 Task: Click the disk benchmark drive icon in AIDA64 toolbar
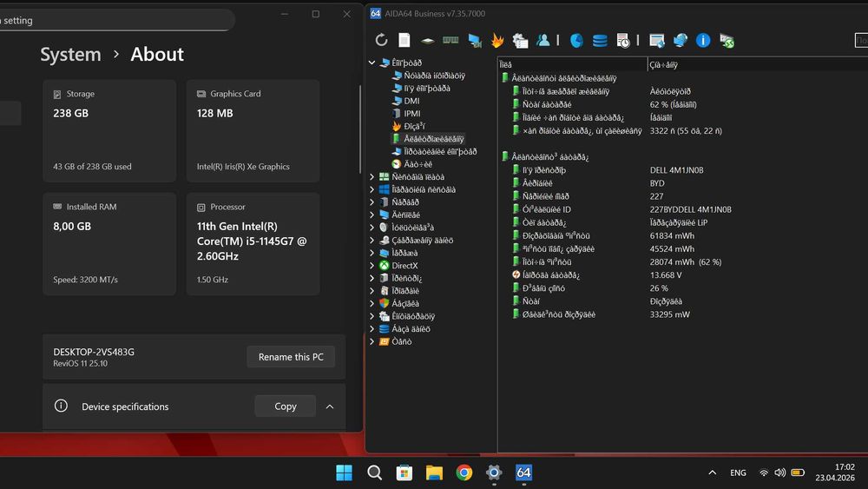point(427,41)
